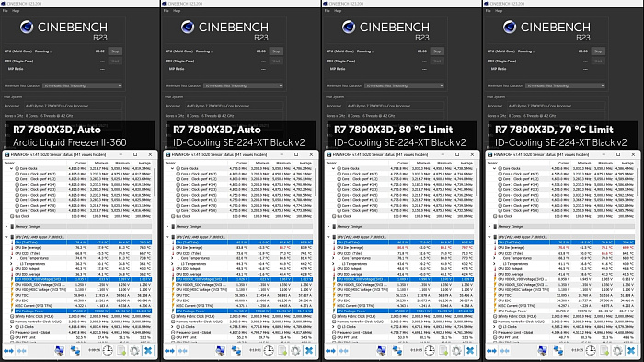Open remote monitor icon in Arctic Liquid Freezer panel

pos(59,351)
